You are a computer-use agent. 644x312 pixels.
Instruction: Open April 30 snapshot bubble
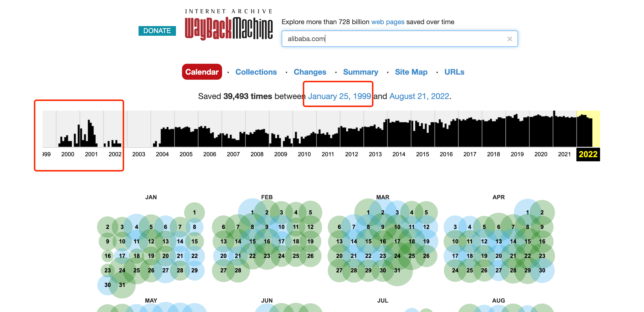(542, 270)
